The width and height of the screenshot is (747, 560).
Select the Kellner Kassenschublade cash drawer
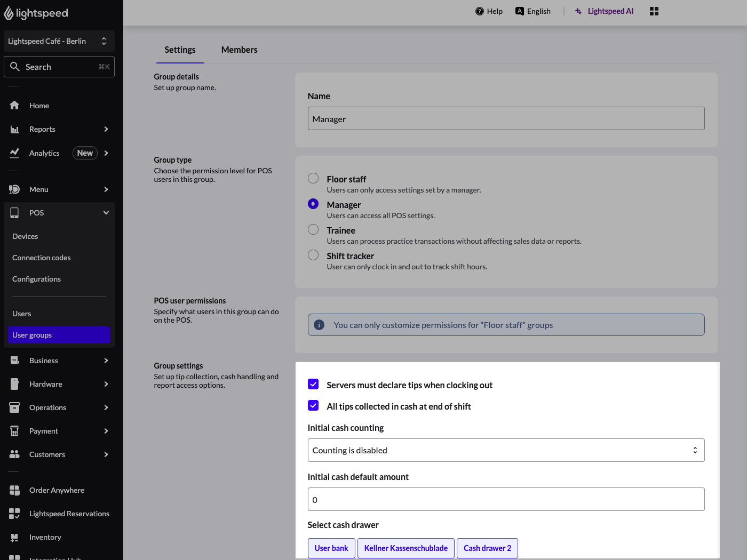[406, 548]
